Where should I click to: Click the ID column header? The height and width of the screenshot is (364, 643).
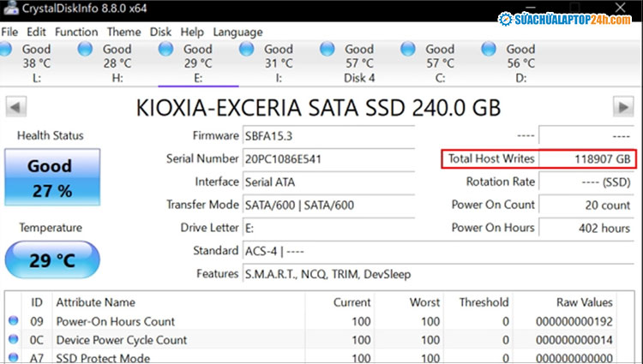pos(37,302)
